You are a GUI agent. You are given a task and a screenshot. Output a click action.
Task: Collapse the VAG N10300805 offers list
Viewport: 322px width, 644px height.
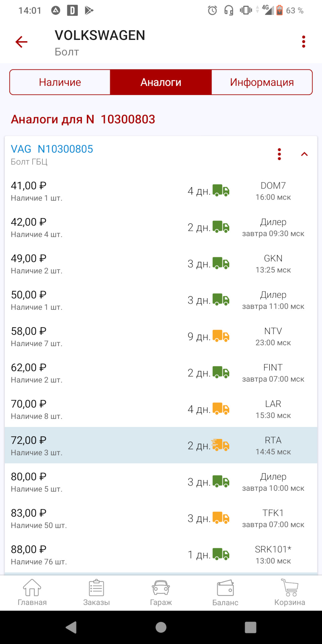click(304, 154)
